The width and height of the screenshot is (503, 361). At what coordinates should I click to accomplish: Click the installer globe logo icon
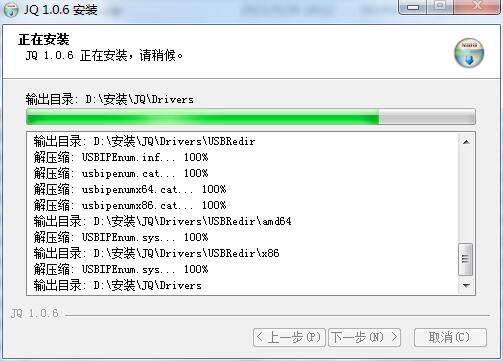[x=469, y=53]
